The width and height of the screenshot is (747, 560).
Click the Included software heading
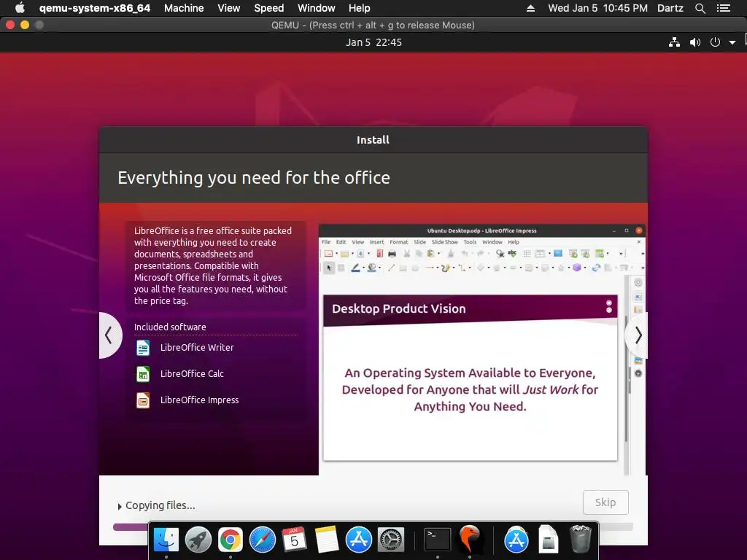(170, 327)
